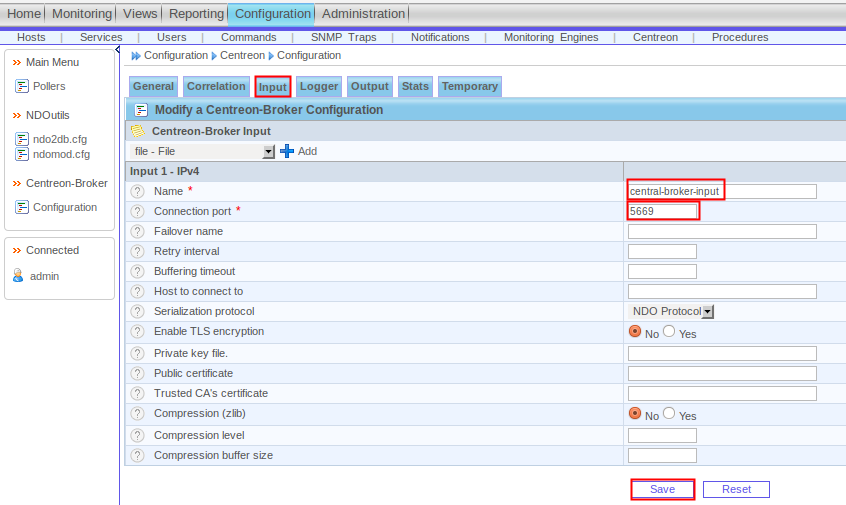
Task: Reset the form values
Action: click(x=736, y=489)
